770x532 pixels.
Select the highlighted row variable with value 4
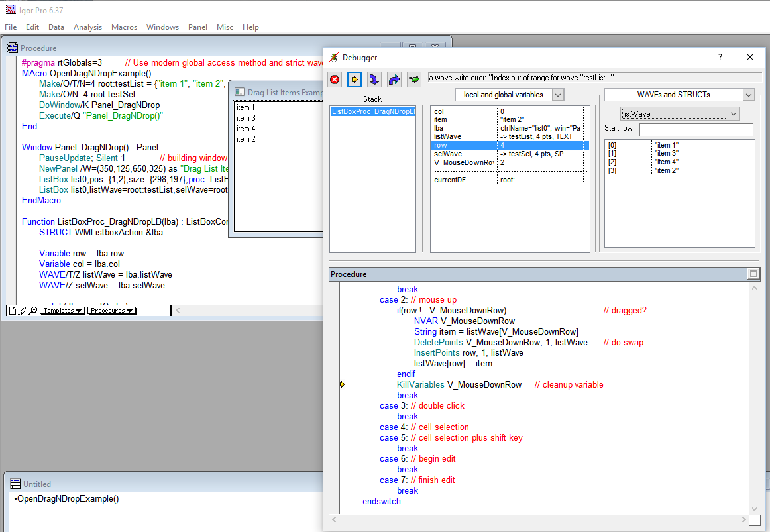509,145
